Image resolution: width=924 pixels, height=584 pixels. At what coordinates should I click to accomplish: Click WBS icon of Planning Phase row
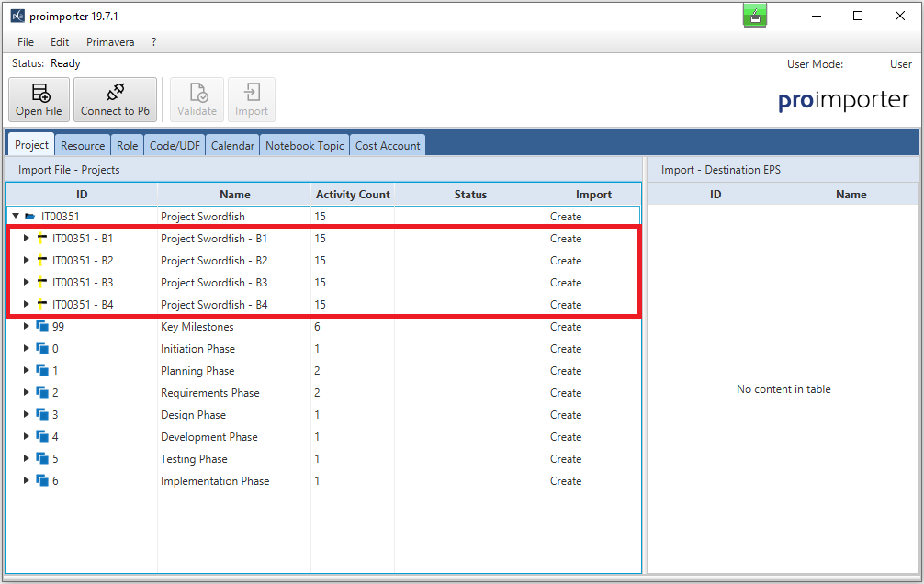pos(42,370)
